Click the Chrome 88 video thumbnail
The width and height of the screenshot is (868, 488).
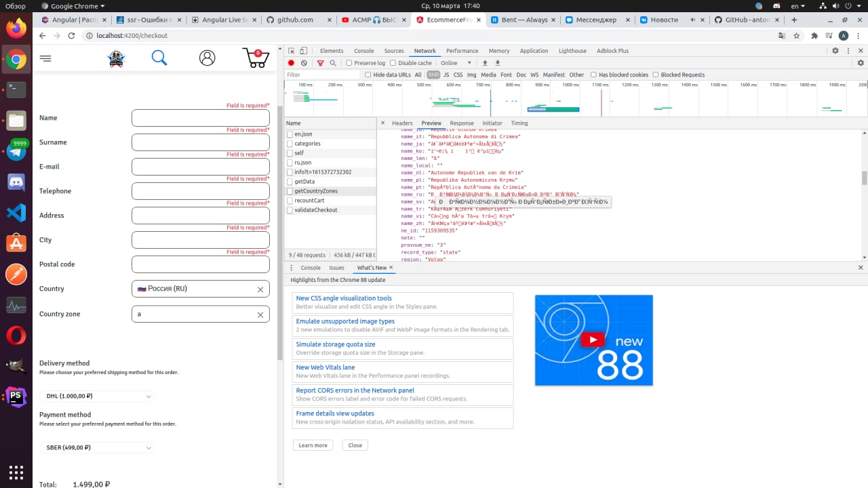point(593,340)
